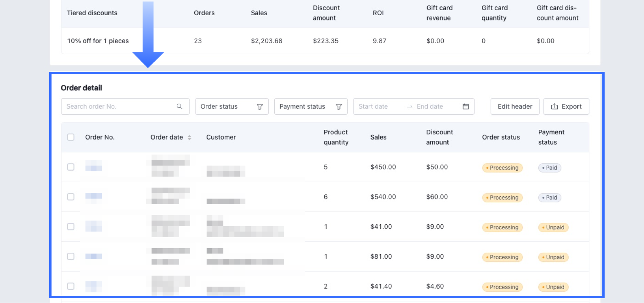Open the blurred order number link in first row

coord(94,166)
